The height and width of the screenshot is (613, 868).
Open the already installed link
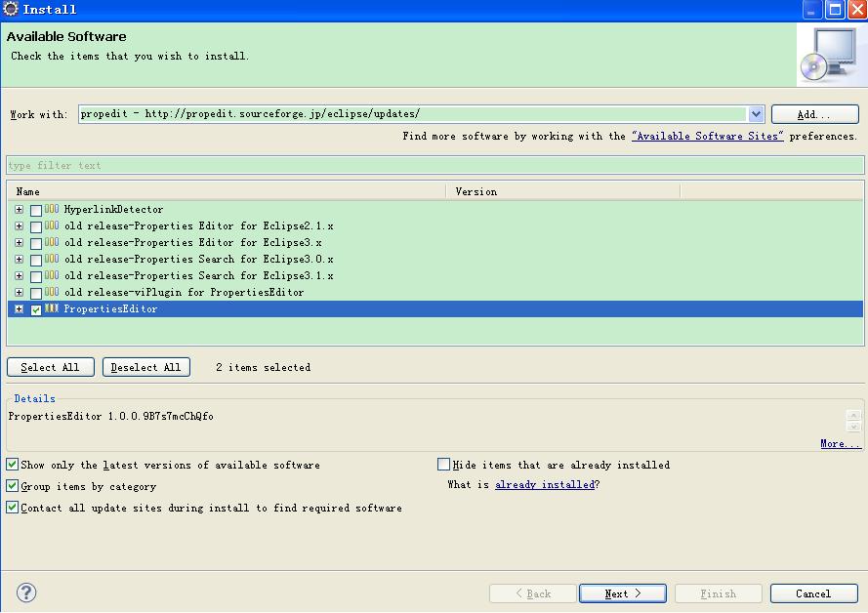click(545, 485)
